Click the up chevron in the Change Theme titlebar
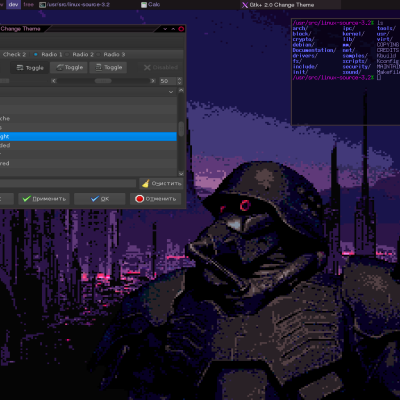The width and height of the screenshot is (400, 400). 173,29
